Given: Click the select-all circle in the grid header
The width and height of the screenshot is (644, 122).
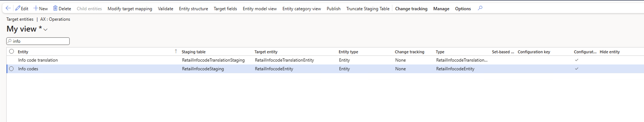Looking at the screenshot, I should [x=11, y=51].
